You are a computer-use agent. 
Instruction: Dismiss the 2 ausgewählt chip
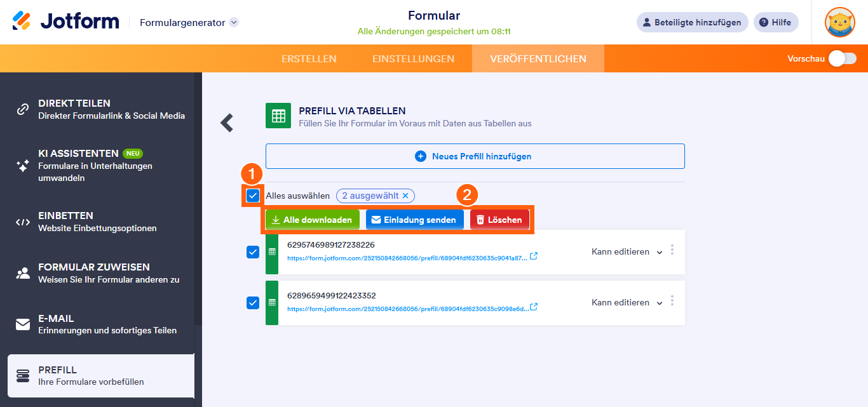pos(405,196)
